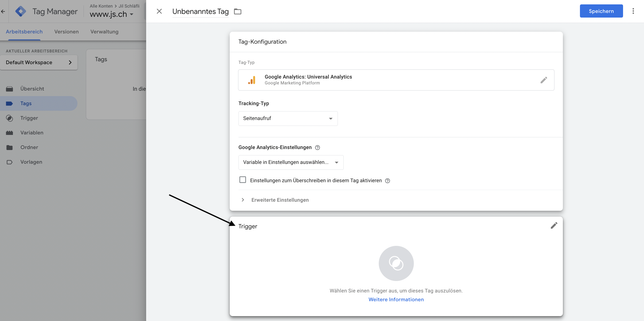This screenshot has height=321, width=644.
Task: Click the Tag-Konfiguration heading
Action: click(x=262, y=41)
